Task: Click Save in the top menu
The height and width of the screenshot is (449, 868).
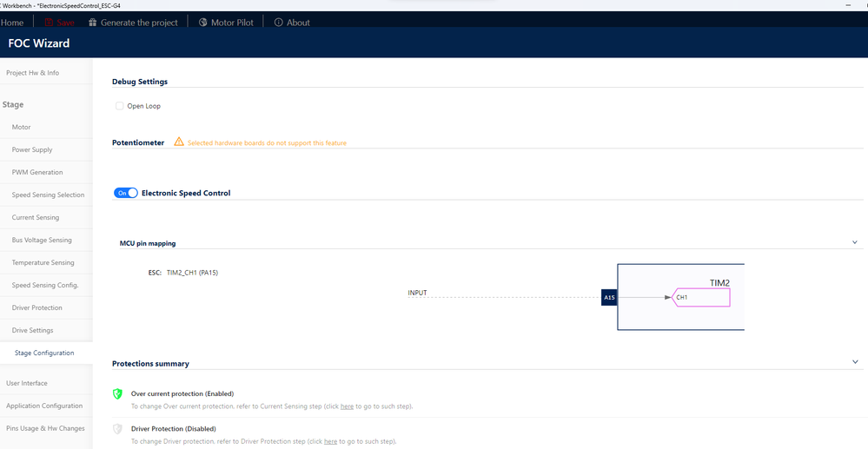Action: [65, 23]
